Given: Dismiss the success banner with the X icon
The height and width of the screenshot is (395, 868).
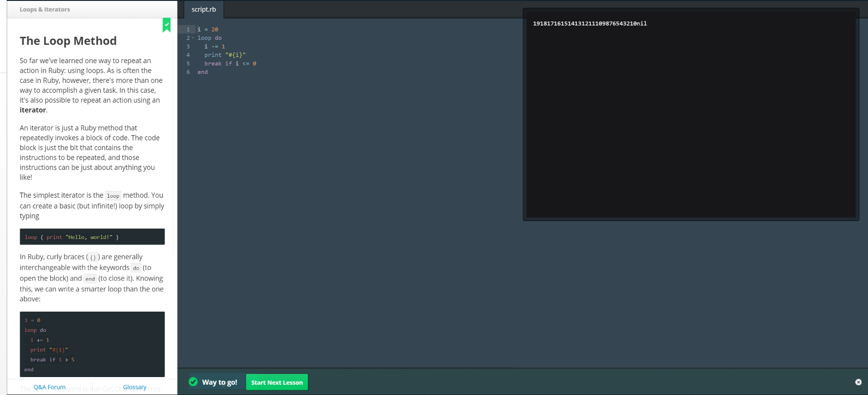Looking at the screenshot, I should click(858, 382).
